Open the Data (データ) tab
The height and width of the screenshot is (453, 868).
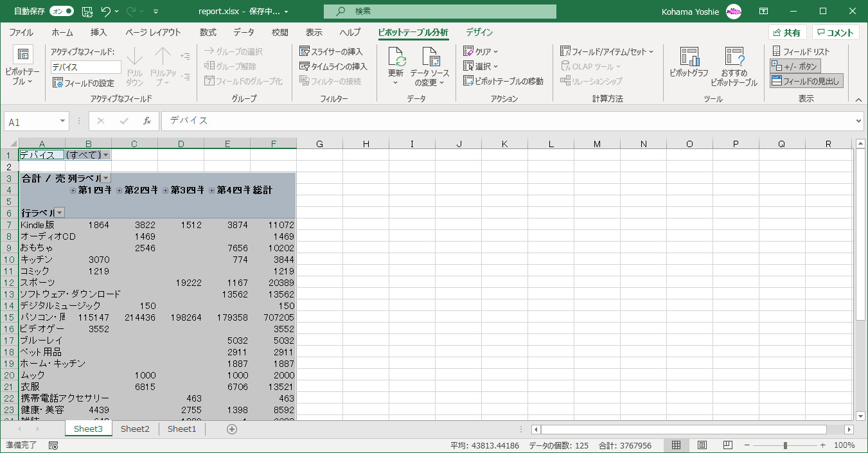tap(244, 33)
